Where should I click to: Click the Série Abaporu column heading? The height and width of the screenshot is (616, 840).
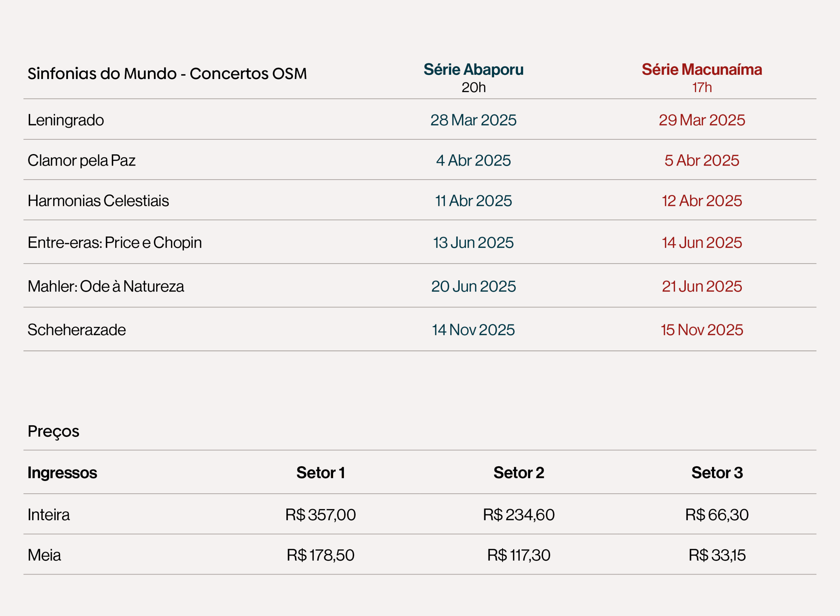pos(473,70)
